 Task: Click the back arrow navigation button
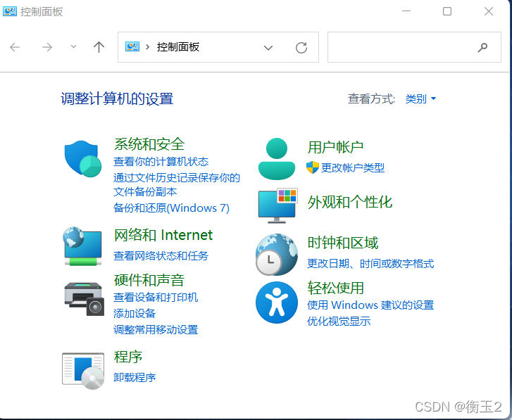(15, 47)
